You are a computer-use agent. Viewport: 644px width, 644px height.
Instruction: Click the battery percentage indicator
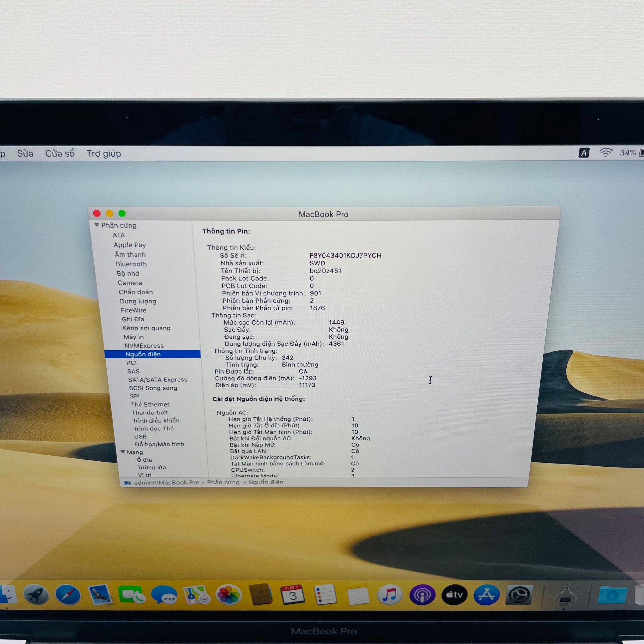629,153
